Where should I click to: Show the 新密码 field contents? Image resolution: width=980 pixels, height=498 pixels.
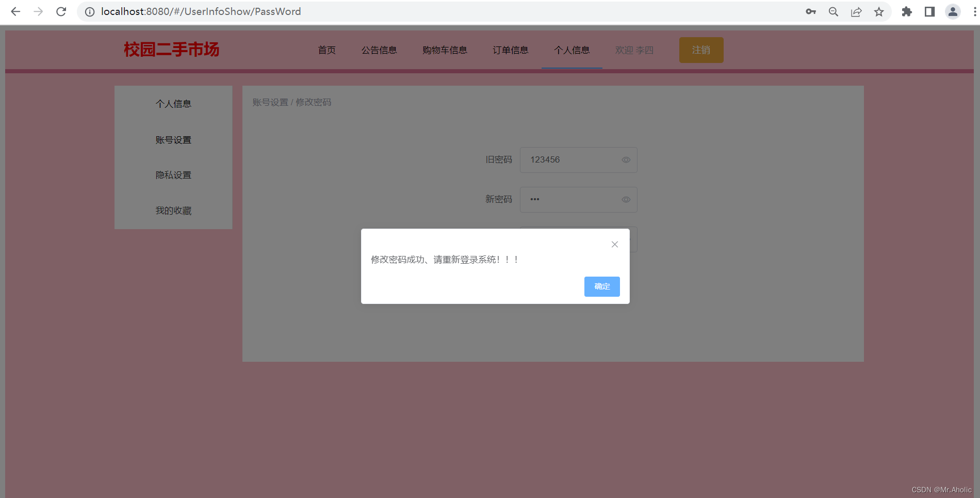click(x=626, y=200)
